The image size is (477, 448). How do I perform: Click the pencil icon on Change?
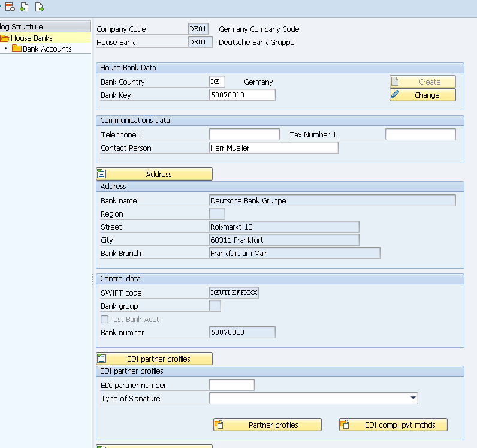pyautogui.click(x=395, y=94)
